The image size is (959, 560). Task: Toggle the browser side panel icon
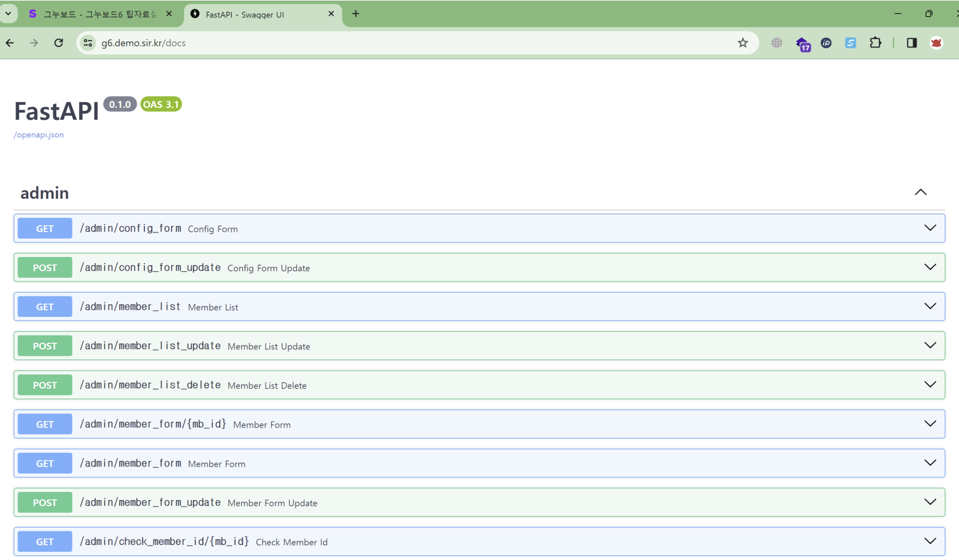912,43
